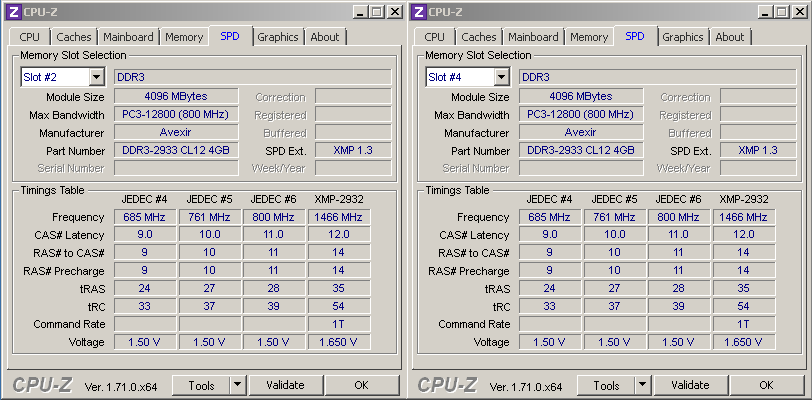Switch to Mainboard tab in right window

point(533,37)
